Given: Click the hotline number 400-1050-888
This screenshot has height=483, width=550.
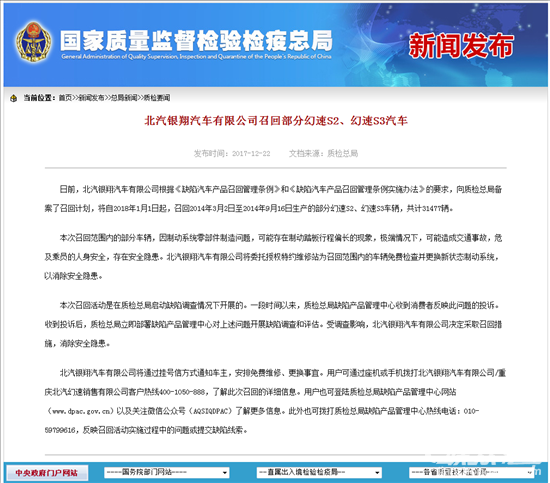Looking at the screenshot, I should click(182, 392).
